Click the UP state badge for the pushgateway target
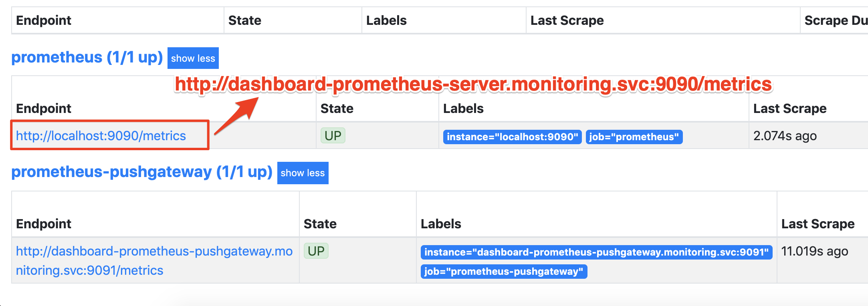The height and width of the screenshot is (306, 868). point(316,251)
